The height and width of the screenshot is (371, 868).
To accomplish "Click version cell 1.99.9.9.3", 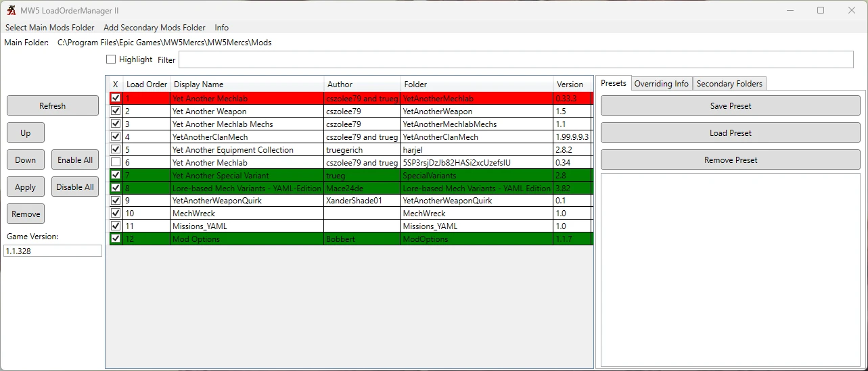I will pos(572,137).
